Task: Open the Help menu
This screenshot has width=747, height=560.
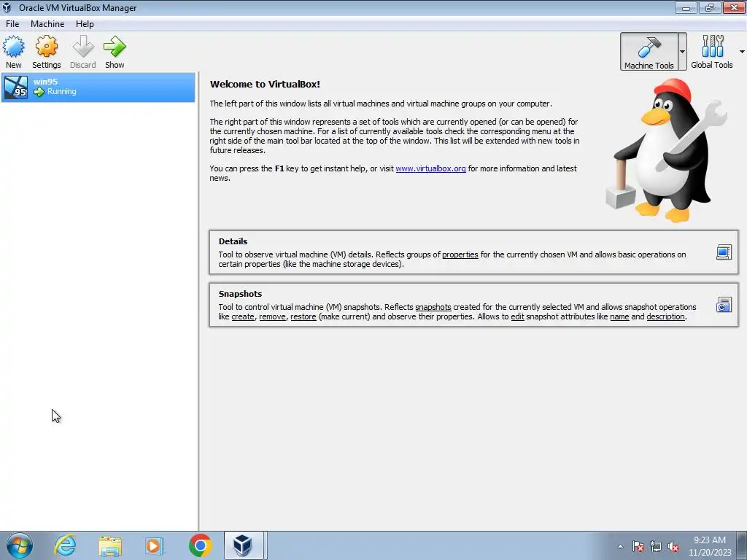Action: [x=85, y=24]
